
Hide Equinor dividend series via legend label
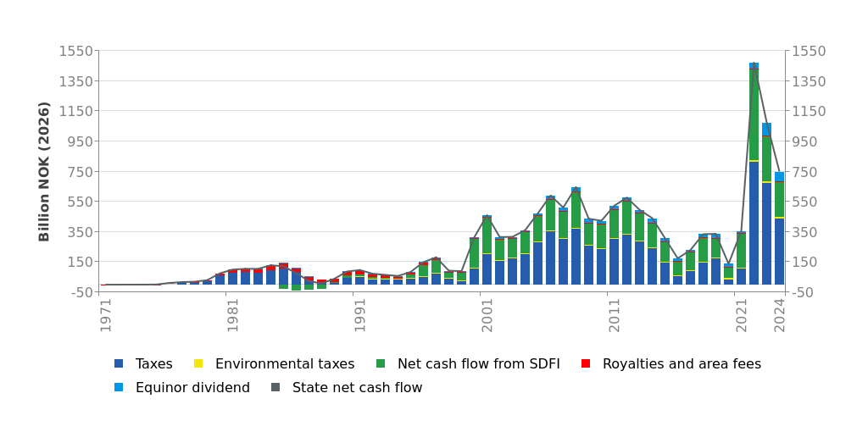click(x=192, y=388)
